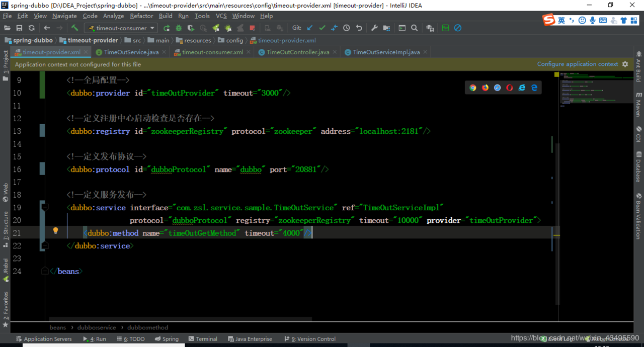
Task: Click the code minimap preview
Action: 596,90
